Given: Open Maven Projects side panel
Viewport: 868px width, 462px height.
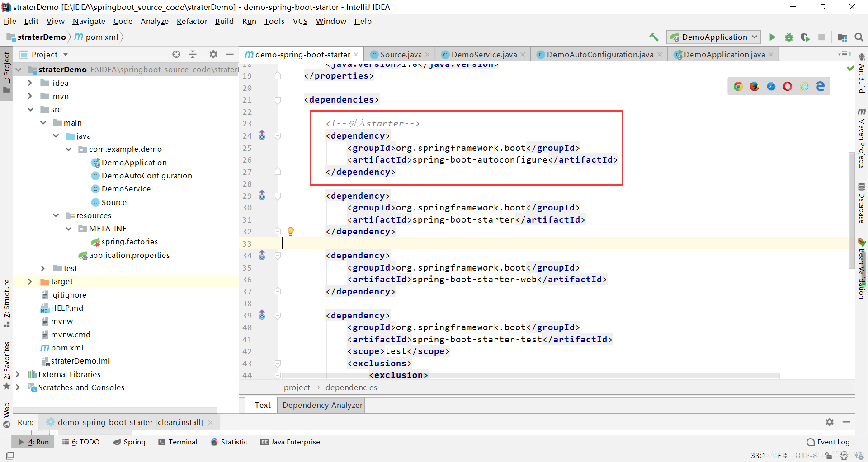Looking at the screenshot, I should click(862, 138).
